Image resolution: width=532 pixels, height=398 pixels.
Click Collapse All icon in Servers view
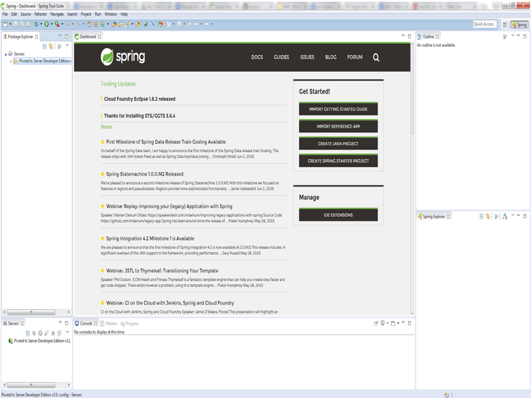pos(28,333)
